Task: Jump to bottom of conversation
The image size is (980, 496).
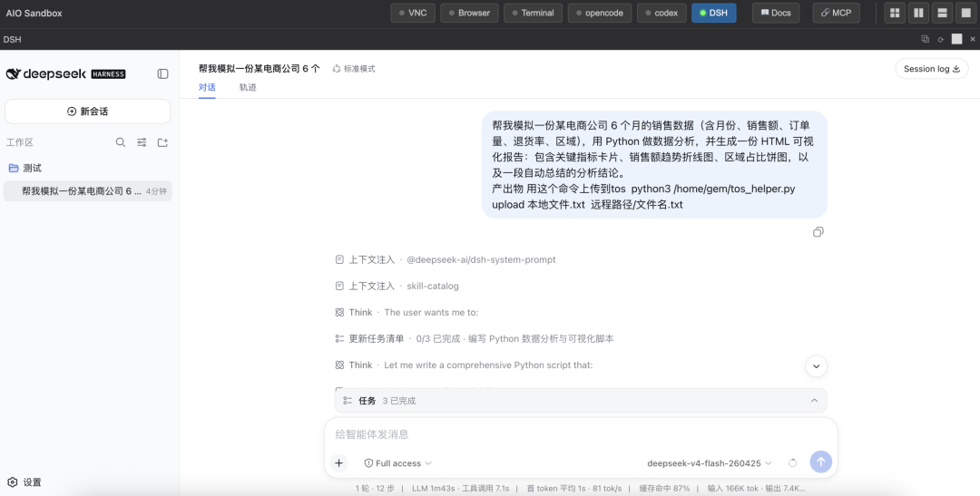Action: coord(817,366)
